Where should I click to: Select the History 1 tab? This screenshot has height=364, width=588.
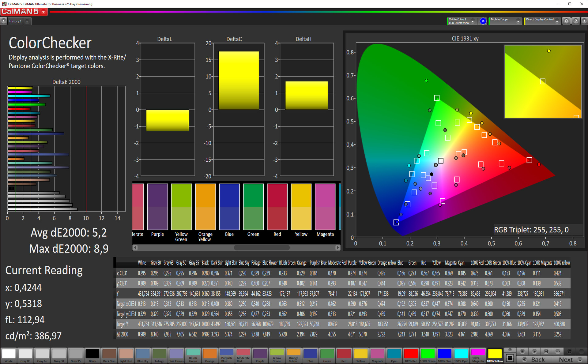(x=15, y=21)
